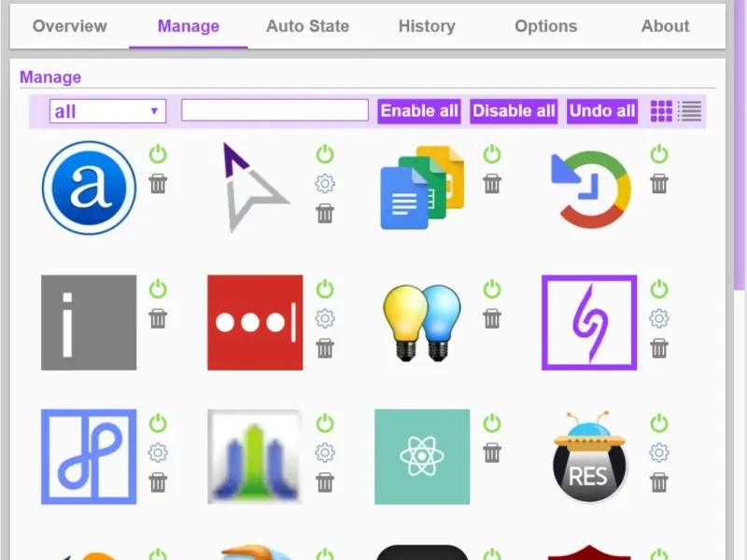The height and width of the screenshot is (560, 747).
Task: Delete the light bulbs extension
Action: point(492,318)
